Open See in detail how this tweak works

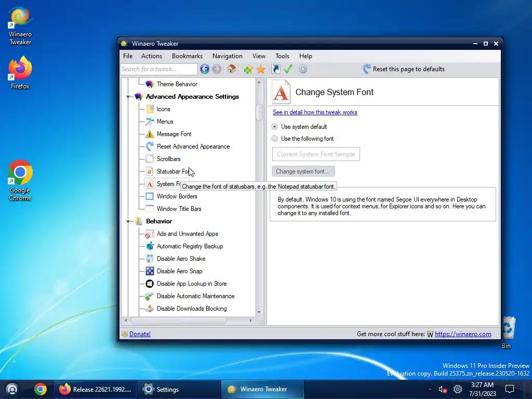coord(315,112)
